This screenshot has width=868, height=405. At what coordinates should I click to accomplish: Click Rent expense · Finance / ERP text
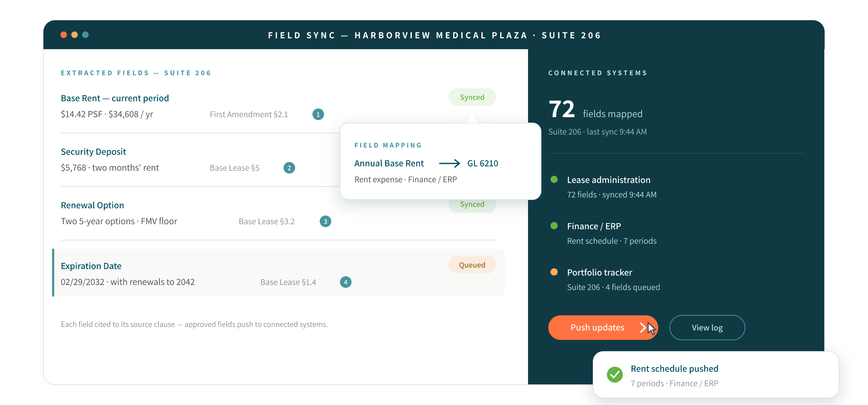[405, 180]
